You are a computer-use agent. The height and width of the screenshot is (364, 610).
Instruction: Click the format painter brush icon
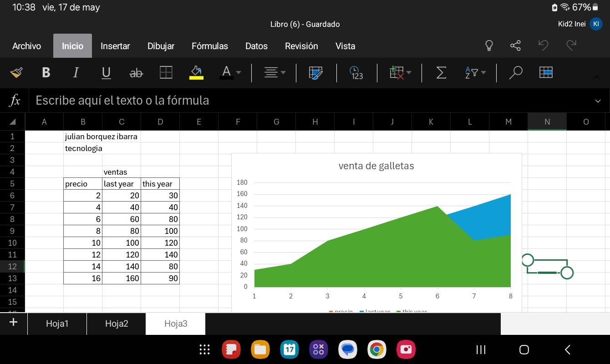tap(16, 73)
